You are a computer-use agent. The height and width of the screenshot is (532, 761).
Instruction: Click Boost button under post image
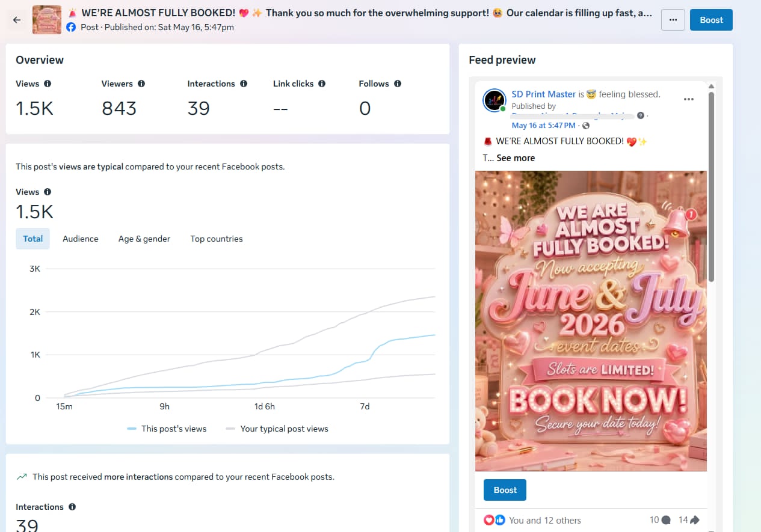(505, 490)
